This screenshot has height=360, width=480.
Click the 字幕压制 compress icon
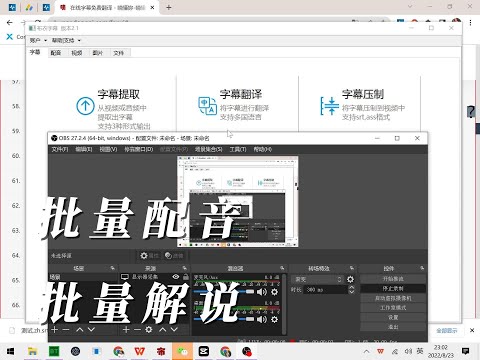330,106
